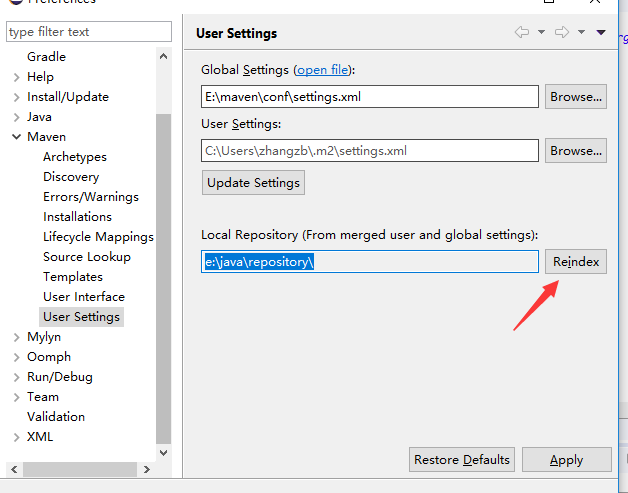Open the preferences view menu triangle

coord(600,33)
